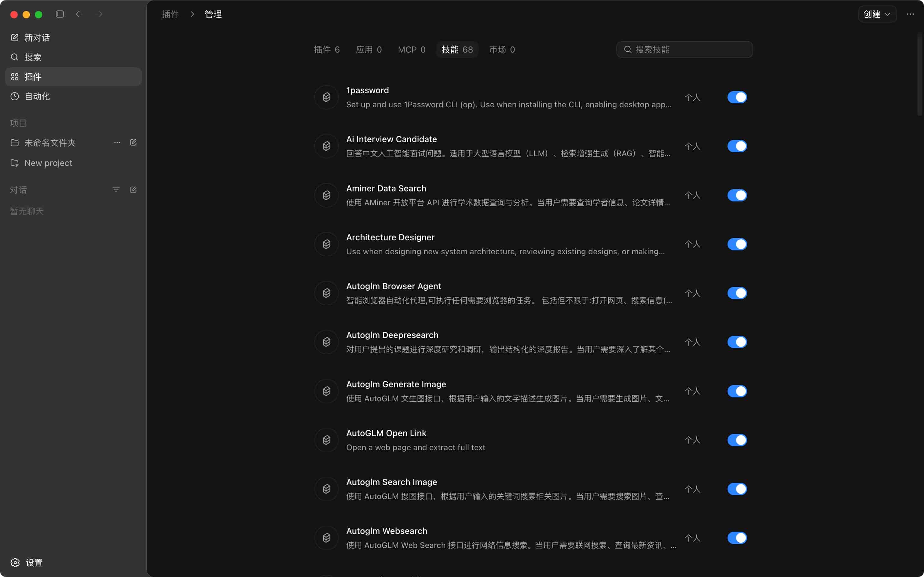Open Autoglm Browser Agent skill name

pos(393,286)
